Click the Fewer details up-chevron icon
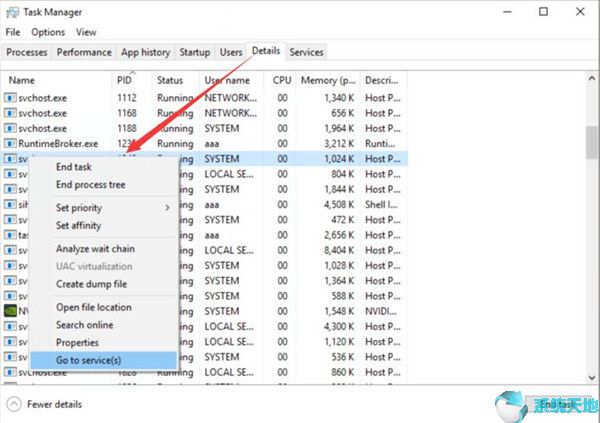600x423 pixels. (x=13, y=404)
